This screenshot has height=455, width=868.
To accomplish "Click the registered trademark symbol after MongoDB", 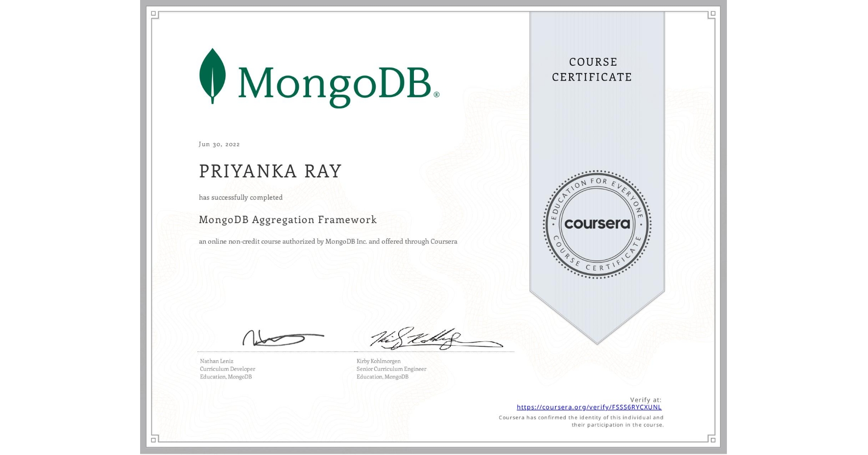I will 437,94.
